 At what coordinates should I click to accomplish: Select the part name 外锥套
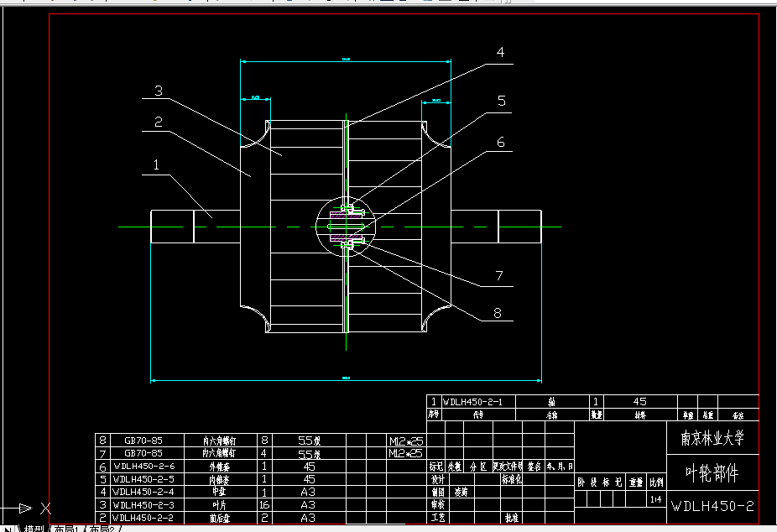click(220, 467)
